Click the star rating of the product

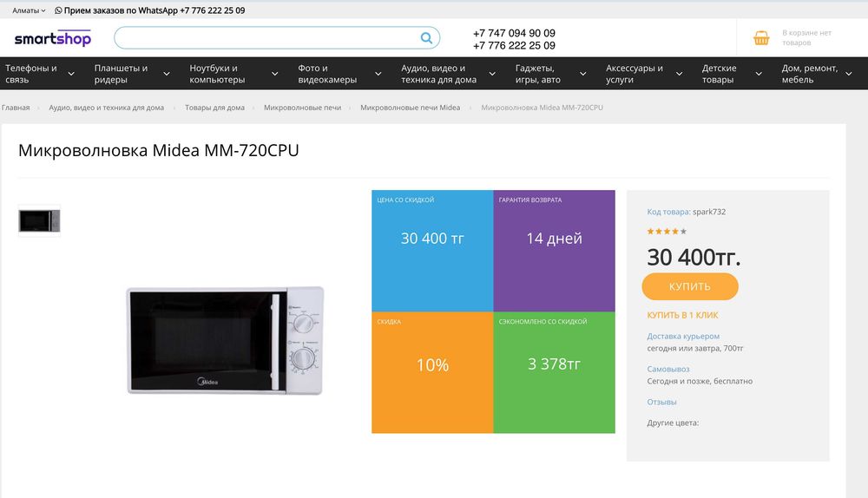click(667, 232)
